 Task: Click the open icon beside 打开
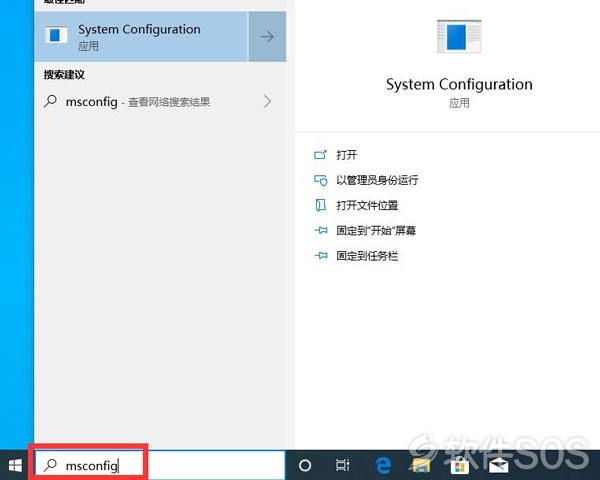pyautogui.click(x=320, y=155)
